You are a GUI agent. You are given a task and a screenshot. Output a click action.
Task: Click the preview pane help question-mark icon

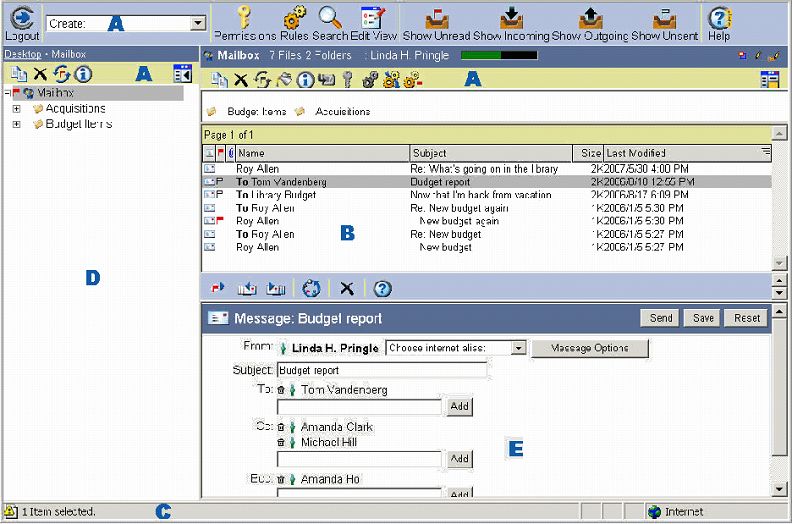pyautogui.click(x=382, y=288)
